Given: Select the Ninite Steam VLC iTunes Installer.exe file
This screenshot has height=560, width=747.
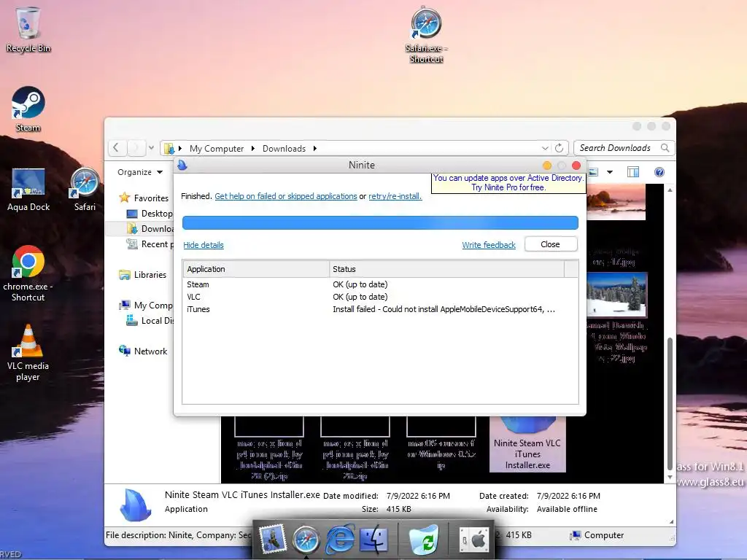Looking at the screenshot, I should click(x=527, y=444).
